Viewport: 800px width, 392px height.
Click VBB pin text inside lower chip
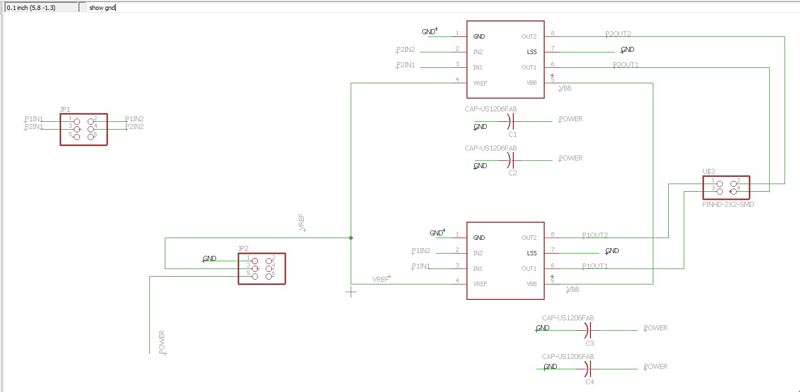click(532, 284)
